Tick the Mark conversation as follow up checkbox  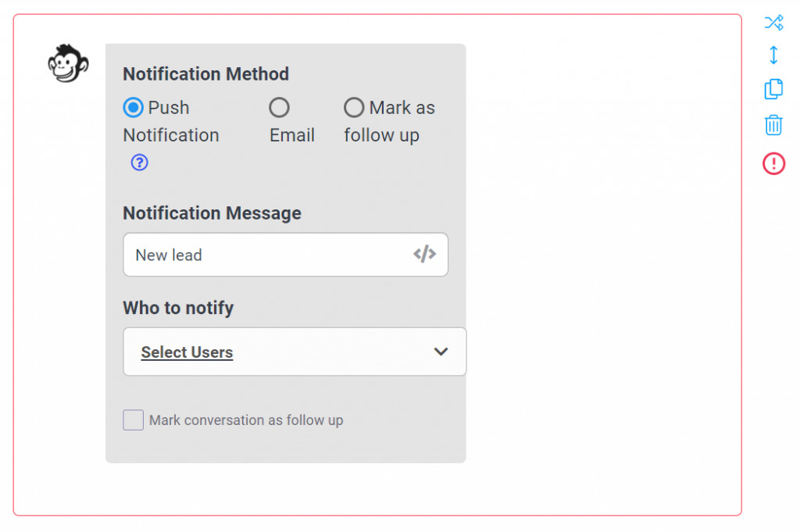click(x=134, y=420)
